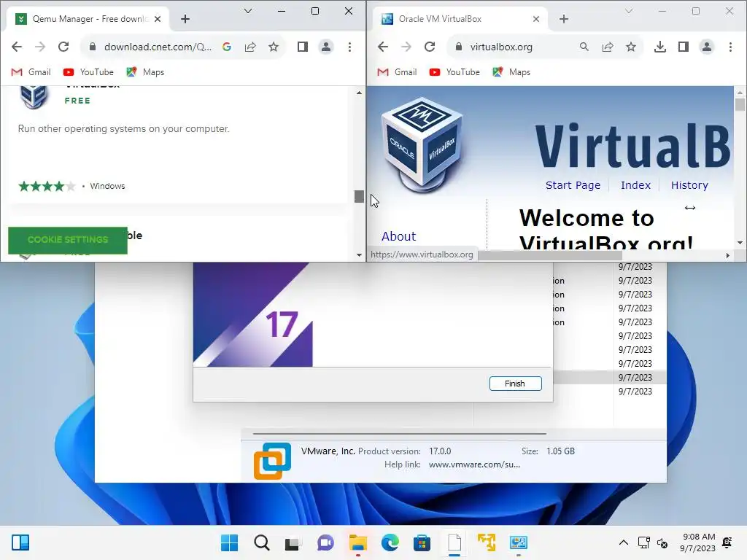747x560 pixels.
Task: Open profile avatar in the Qemu Manager window
Action: point(326,47)
